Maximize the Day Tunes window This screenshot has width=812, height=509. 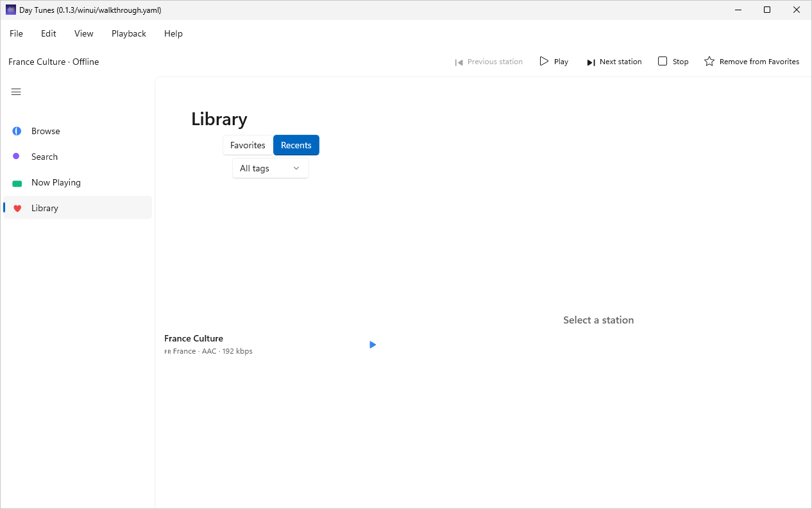tap(767, 10)
